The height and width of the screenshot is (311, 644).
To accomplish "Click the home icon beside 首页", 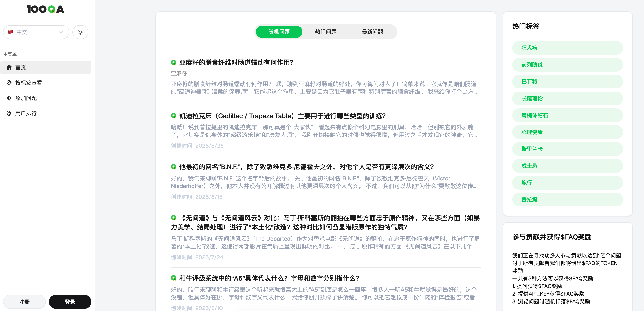I will [x=9, y=67].
